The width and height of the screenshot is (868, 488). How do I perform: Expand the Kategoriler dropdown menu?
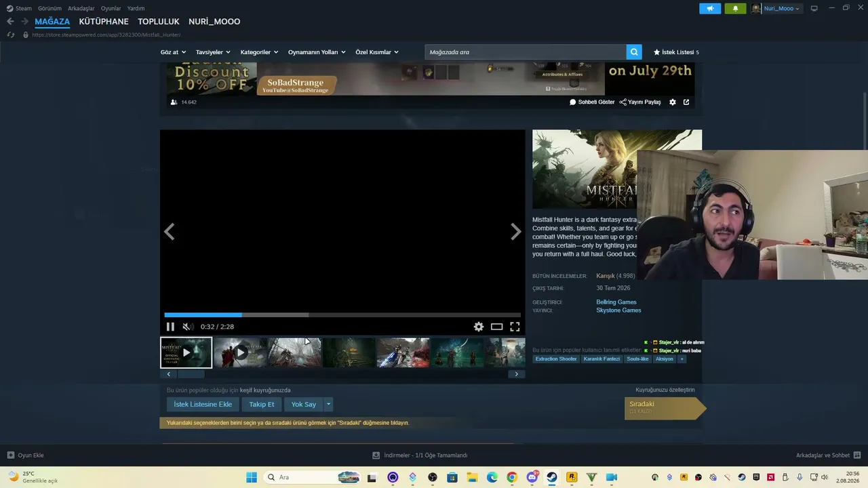[x=259, y=52]
